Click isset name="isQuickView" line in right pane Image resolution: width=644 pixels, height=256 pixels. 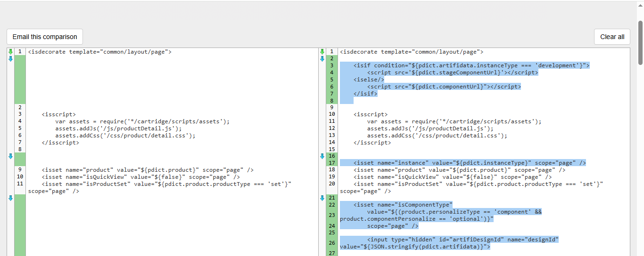click(x=453, y=177)
